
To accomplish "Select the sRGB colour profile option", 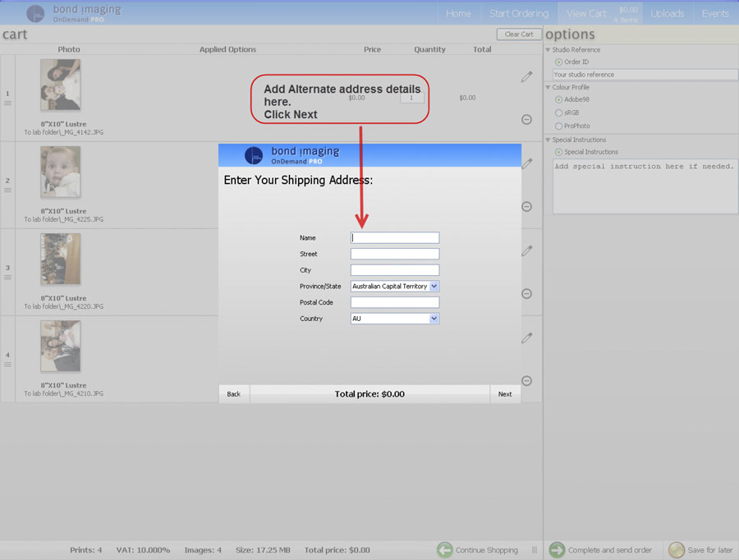I will (558, 112).
